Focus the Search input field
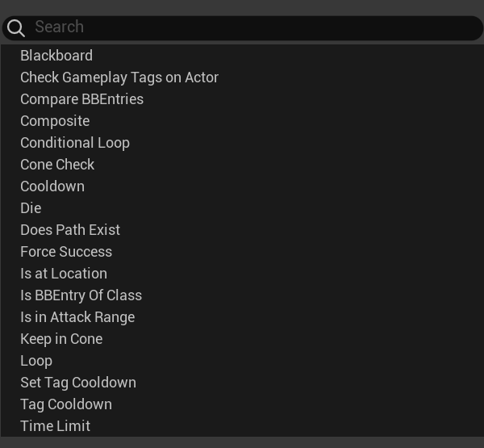This screenshot has width=484, height=448. [x=250, y=27]
